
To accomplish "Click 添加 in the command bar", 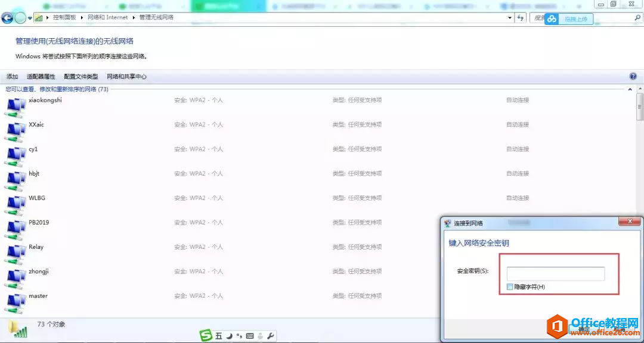I will coord(13,77).
